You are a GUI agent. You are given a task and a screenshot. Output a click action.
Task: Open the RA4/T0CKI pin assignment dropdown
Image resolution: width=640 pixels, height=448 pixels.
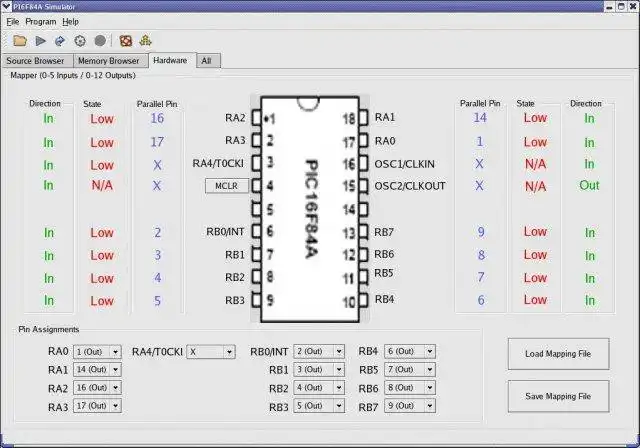click(x=211, y=352)
